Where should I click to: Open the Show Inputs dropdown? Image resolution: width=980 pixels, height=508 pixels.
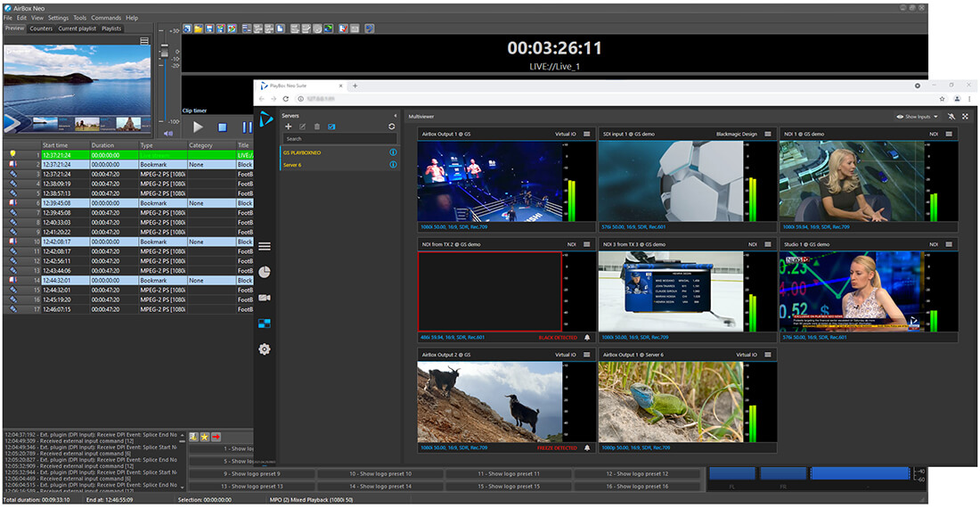coord(917,117)
